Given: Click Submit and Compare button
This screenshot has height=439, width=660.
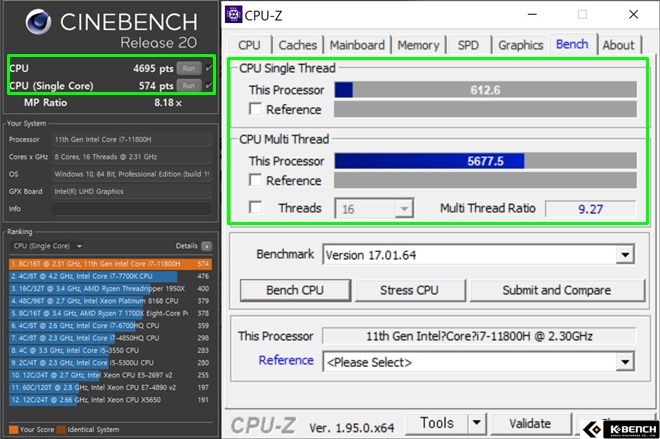Looking at the screenshot, I should coord(557,290).
